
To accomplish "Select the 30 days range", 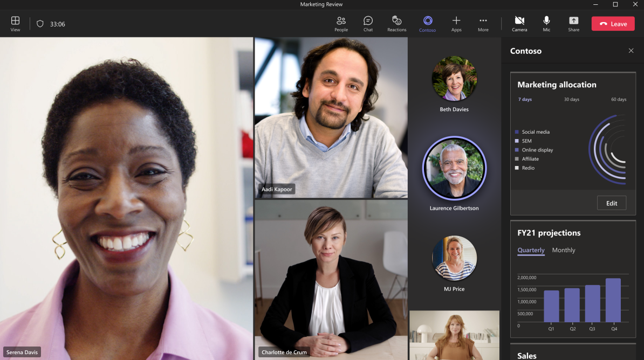I will tap(571, 99).
